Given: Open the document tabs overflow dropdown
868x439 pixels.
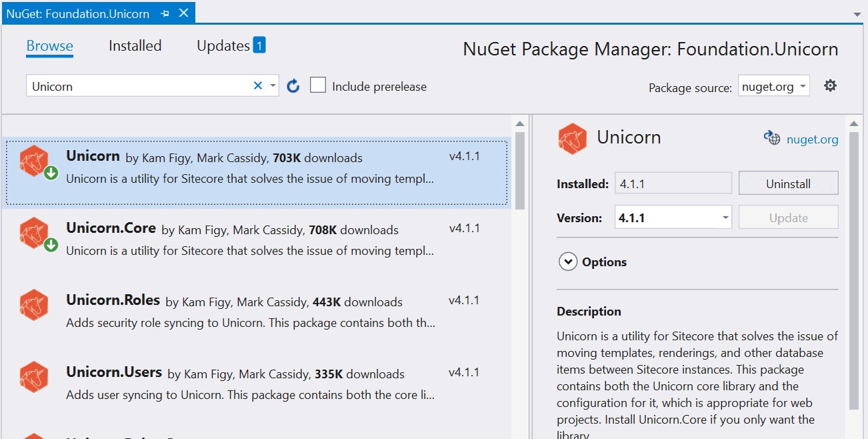Looking at the screenshot, I should 857,14.
